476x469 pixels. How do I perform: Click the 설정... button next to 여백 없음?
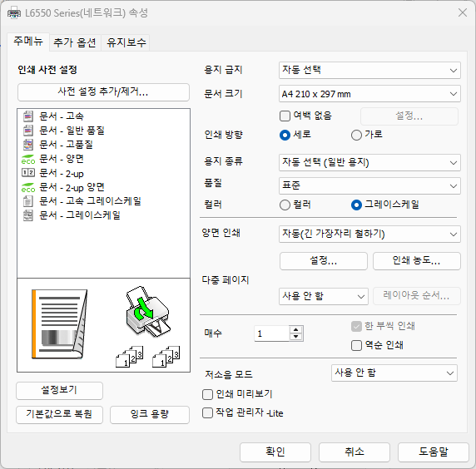[x=409, y=116]
